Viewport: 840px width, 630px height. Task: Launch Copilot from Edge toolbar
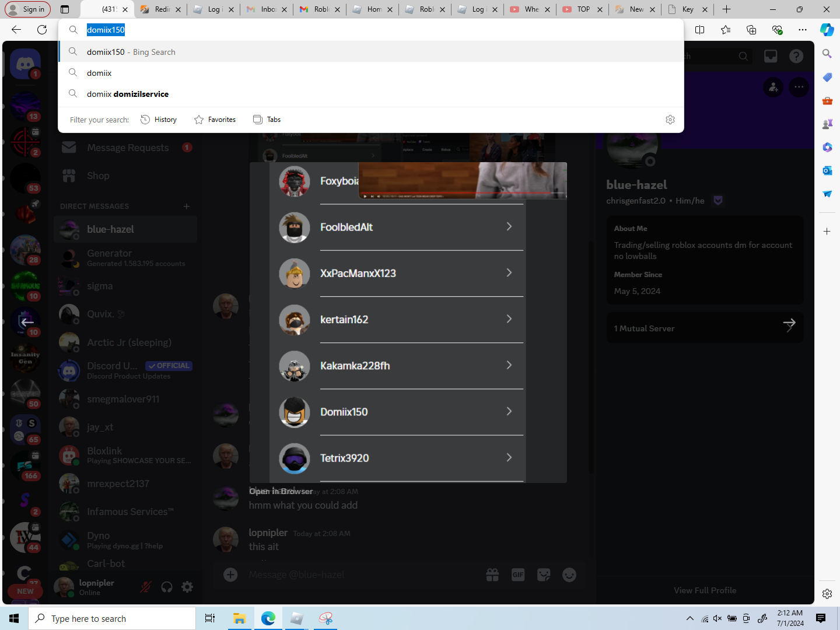[827, 30]
